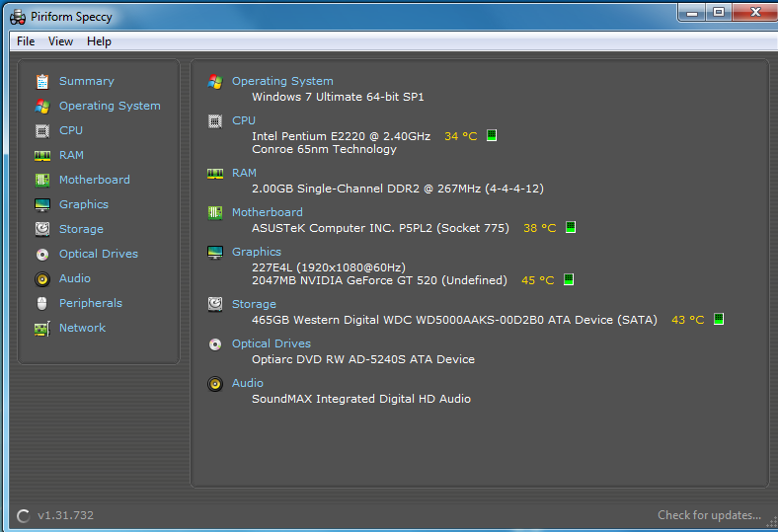Click the NVIDIA GeForce GT 520 line
This screenshot has width=778, height=532.
point(379,280)
